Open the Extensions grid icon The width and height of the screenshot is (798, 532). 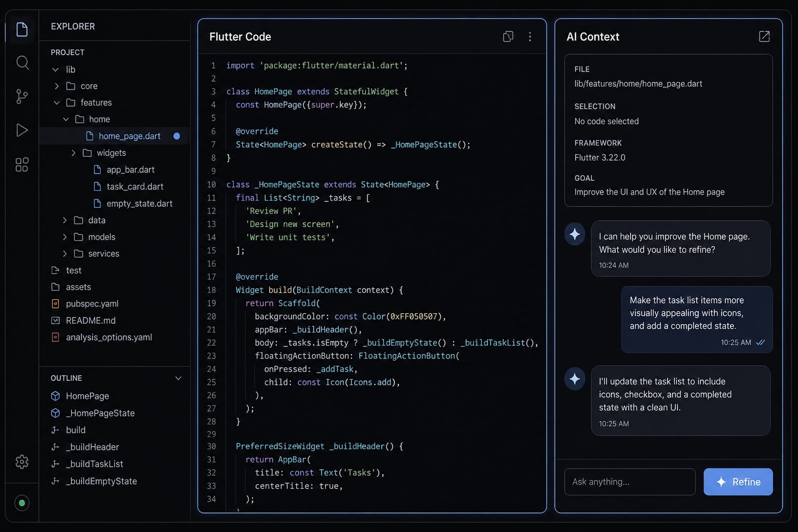[x=22, y=165]
